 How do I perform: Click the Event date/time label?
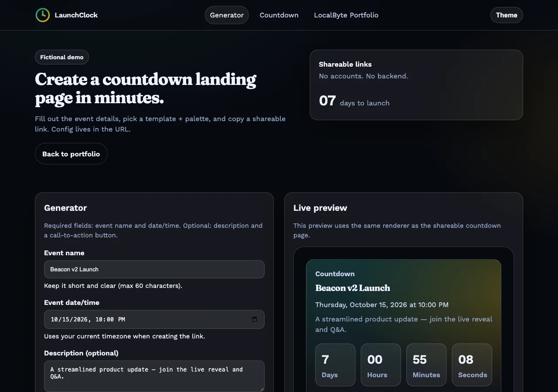pos(71,303)
